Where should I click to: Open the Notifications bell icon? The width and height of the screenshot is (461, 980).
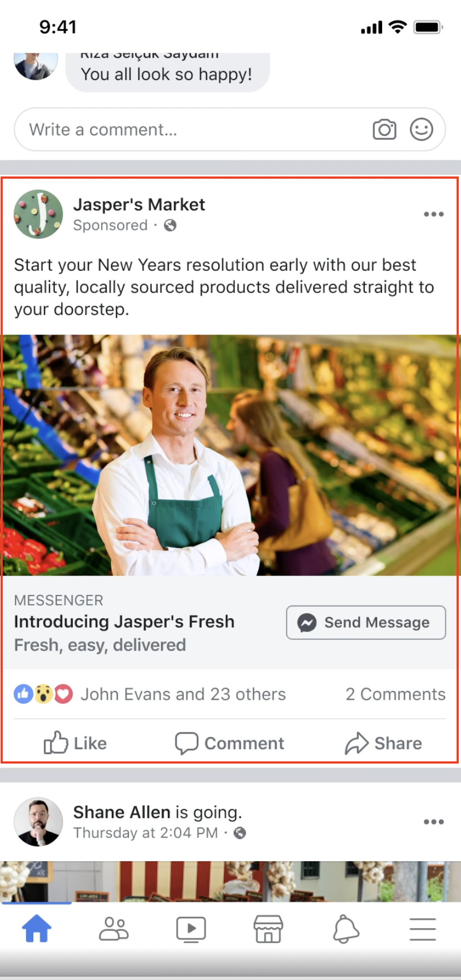tap(345, 929)
